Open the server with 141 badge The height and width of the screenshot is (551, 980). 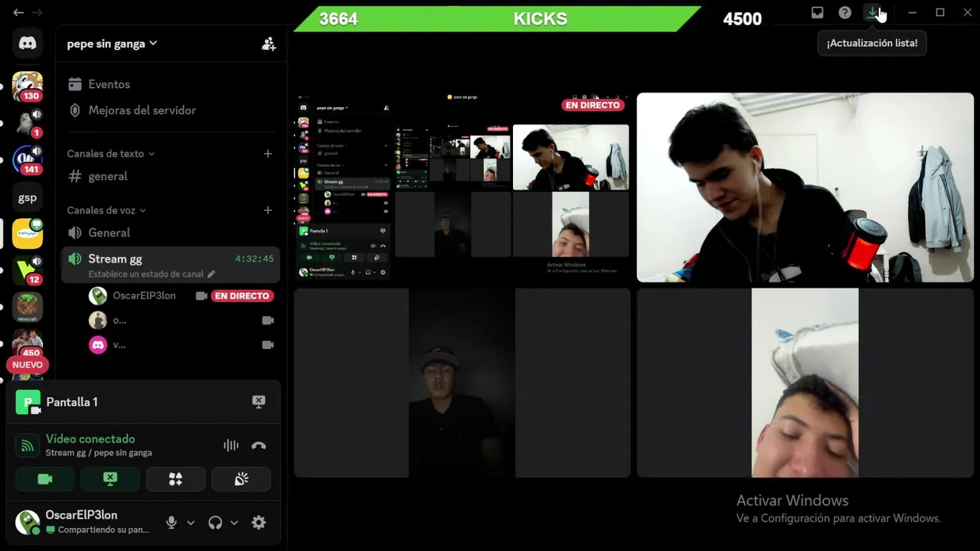point(28,159)
